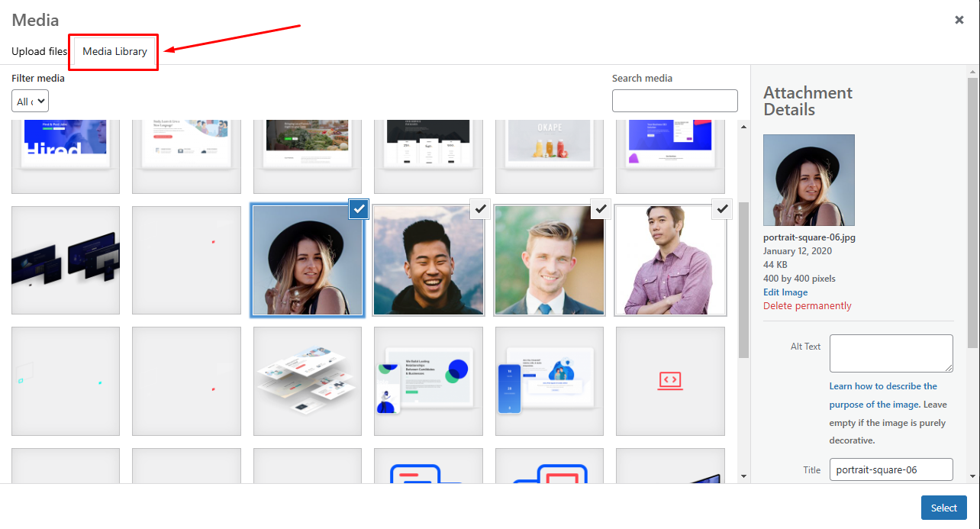Open the Media Library tab

point(114,51)
